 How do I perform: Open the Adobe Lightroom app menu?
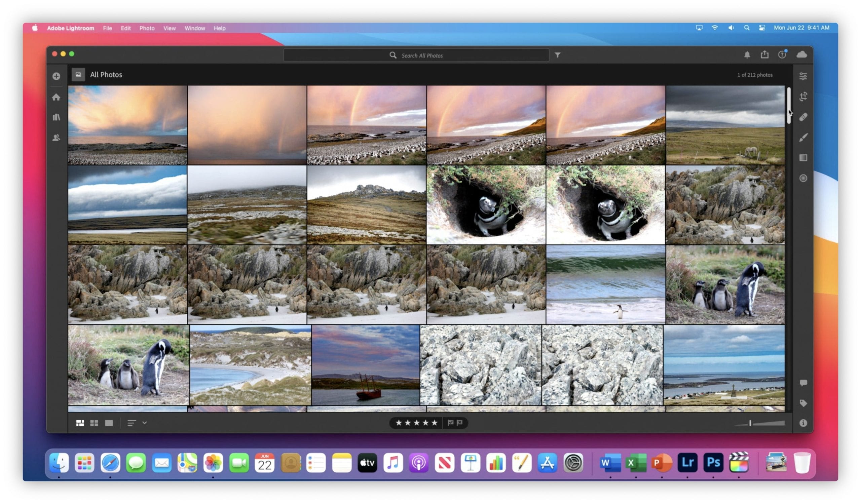click(71, 28)
